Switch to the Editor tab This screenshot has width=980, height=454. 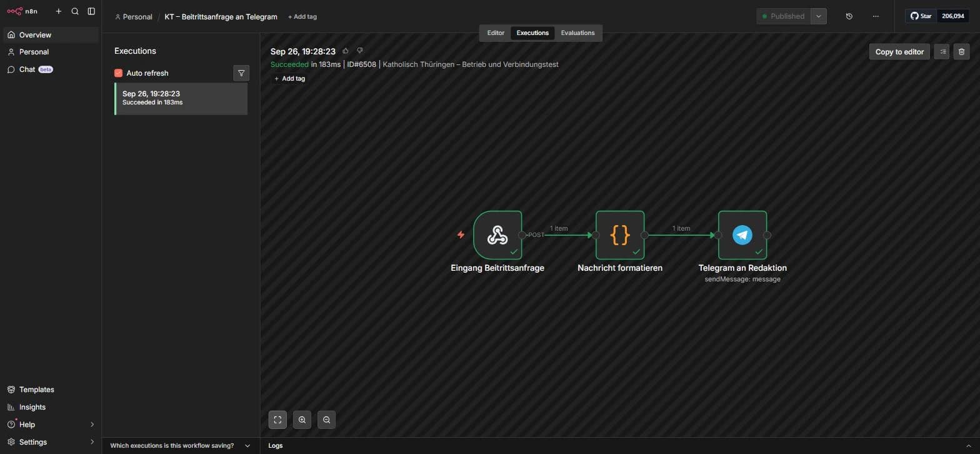coord(496,33)
